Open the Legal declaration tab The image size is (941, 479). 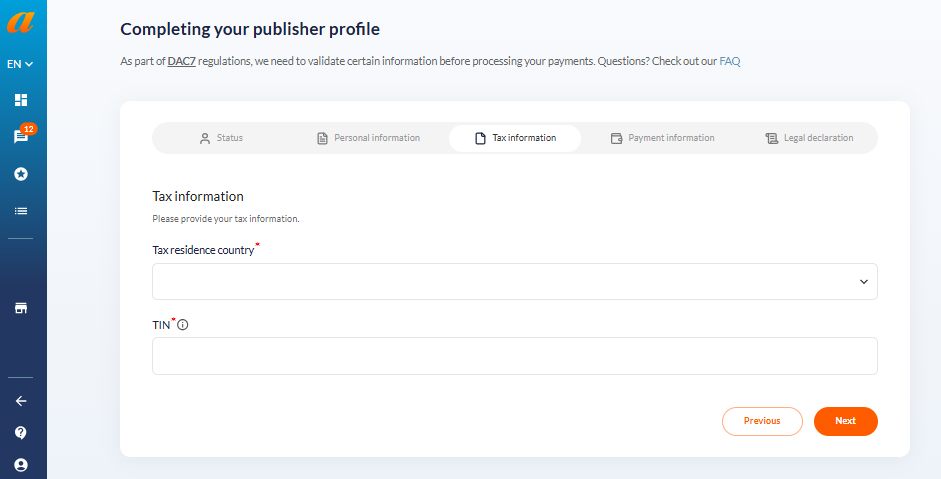(x=809, y=138)
